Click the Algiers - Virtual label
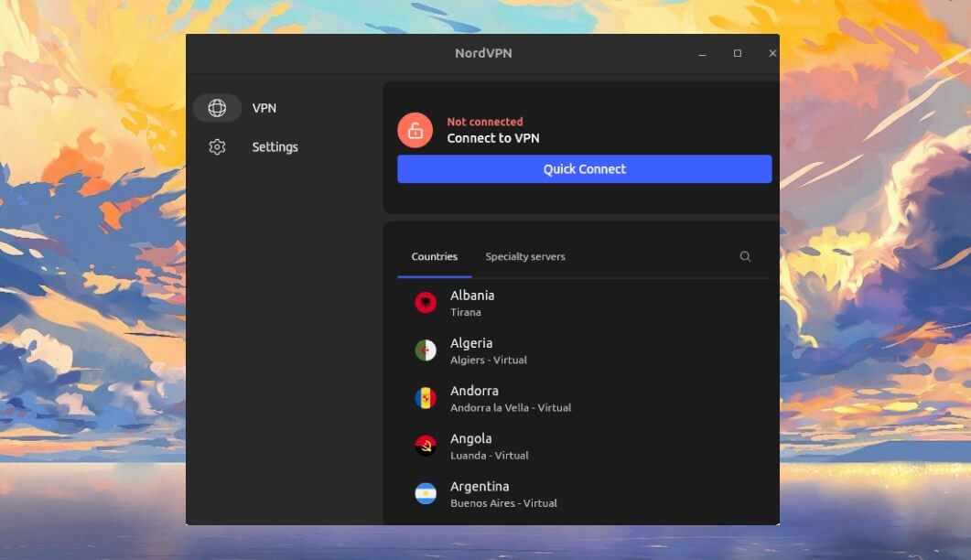 489,360
